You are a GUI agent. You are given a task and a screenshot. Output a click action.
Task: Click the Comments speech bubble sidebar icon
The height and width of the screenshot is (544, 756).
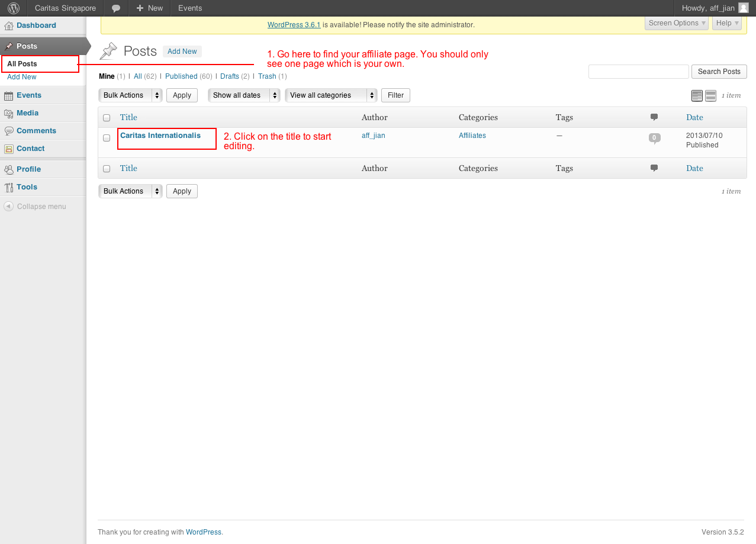coord(9,131)
